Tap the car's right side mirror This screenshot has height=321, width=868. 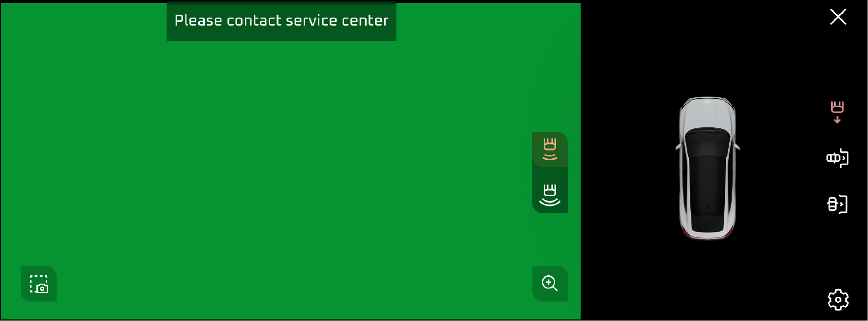pyautogui.click(x=737, y=146)
